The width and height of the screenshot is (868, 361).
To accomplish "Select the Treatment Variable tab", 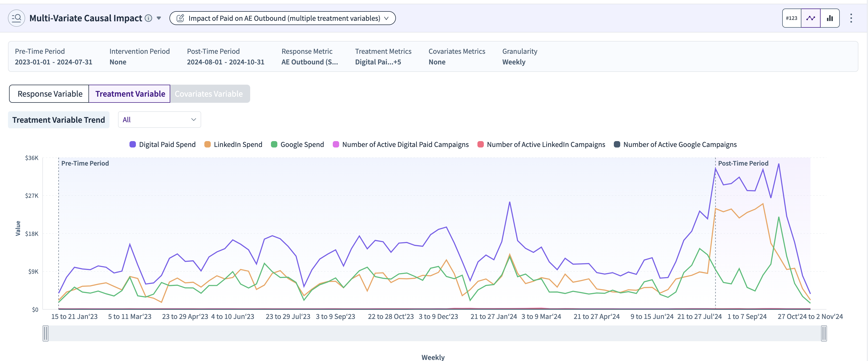I will pyautogui.click(x=130, y=94).
